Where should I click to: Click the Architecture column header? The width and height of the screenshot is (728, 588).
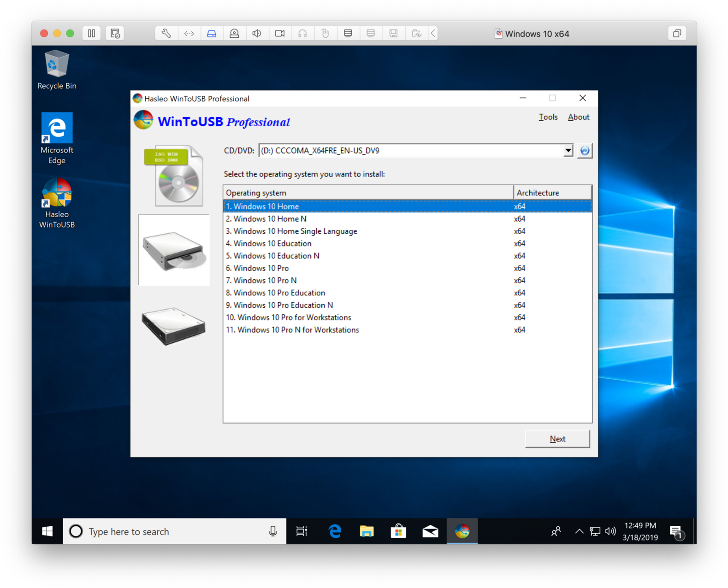[552, 193]
